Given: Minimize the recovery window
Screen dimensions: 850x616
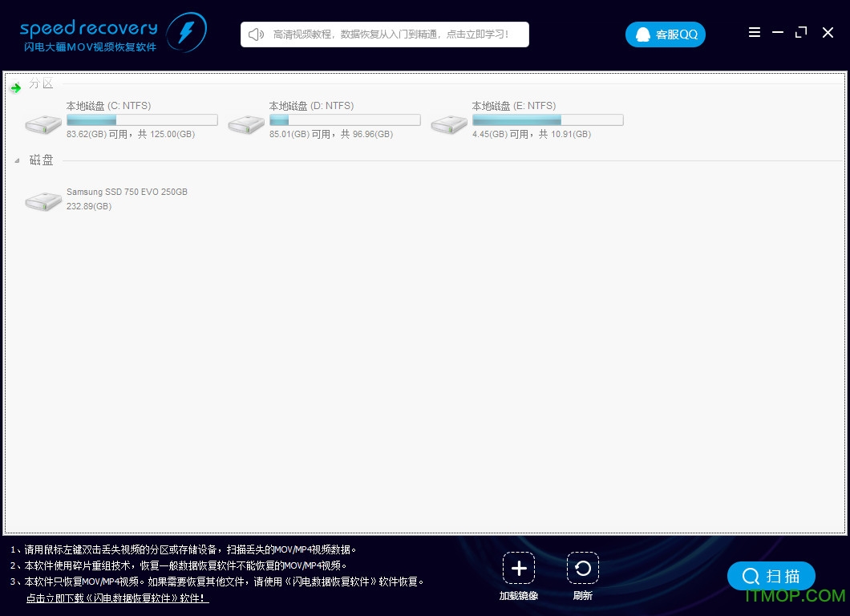Looking at the screenshot, I should (x=777, y=33).
